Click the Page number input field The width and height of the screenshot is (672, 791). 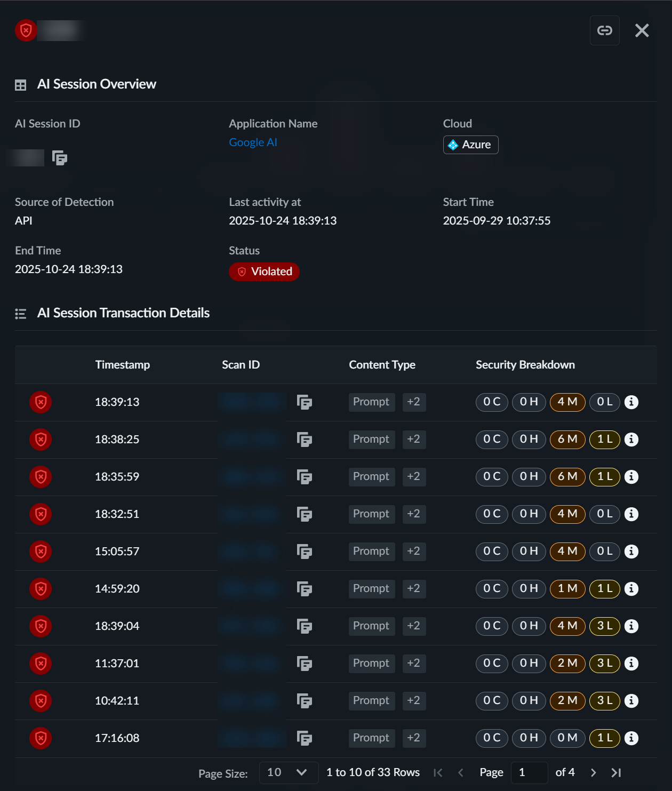[529, 772]
